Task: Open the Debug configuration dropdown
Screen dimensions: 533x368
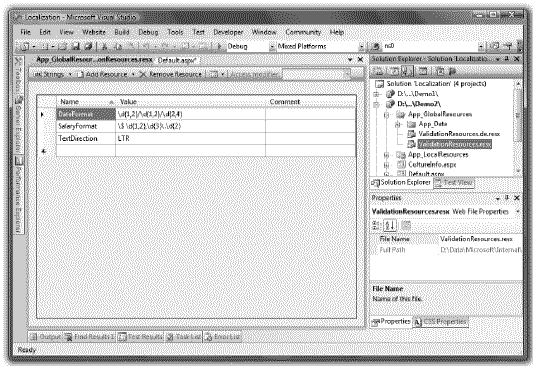Action: pyautogui.click(x=272, y=46)
